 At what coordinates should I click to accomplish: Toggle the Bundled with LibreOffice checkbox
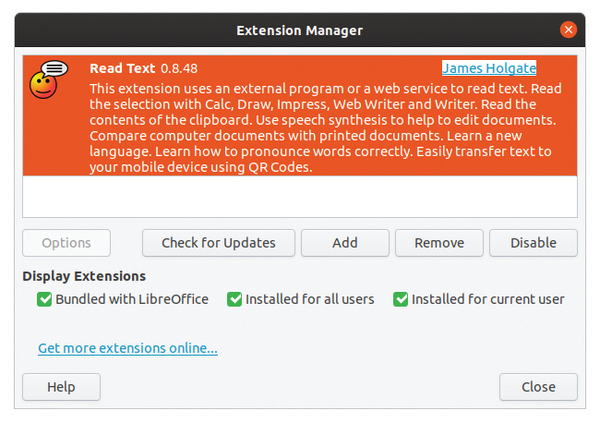tap(44, 299)
